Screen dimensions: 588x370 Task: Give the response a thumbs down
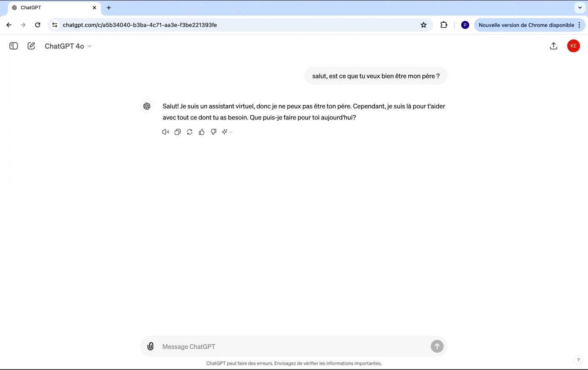click(x=213, y=132)
